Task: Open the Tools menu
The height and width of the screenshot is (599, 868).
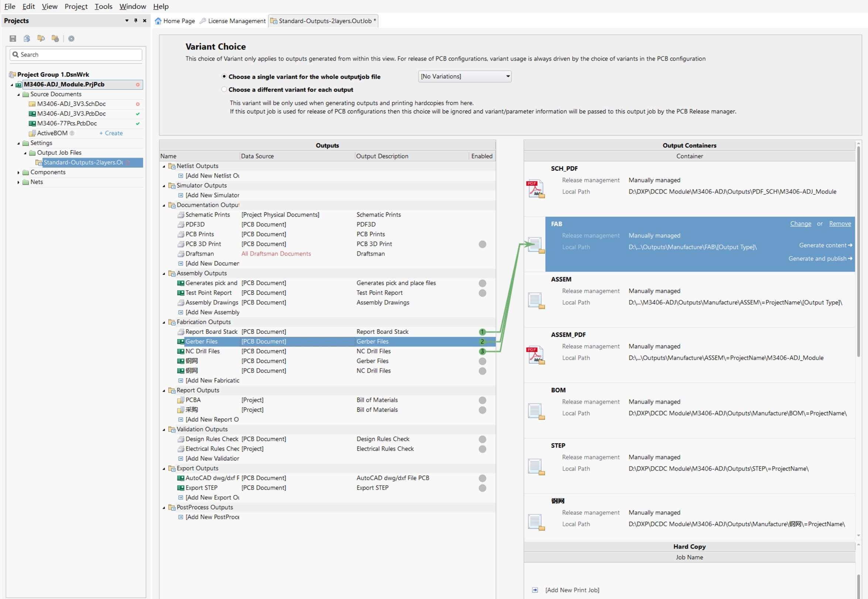Action: 103,6
